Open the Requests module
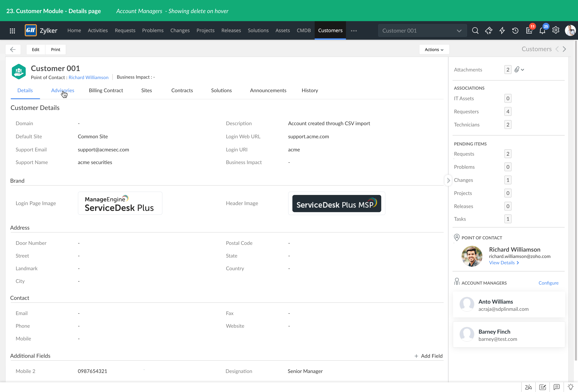Image resolution: width=578 pixels, height=392 pixels. (x=125, y=31)
